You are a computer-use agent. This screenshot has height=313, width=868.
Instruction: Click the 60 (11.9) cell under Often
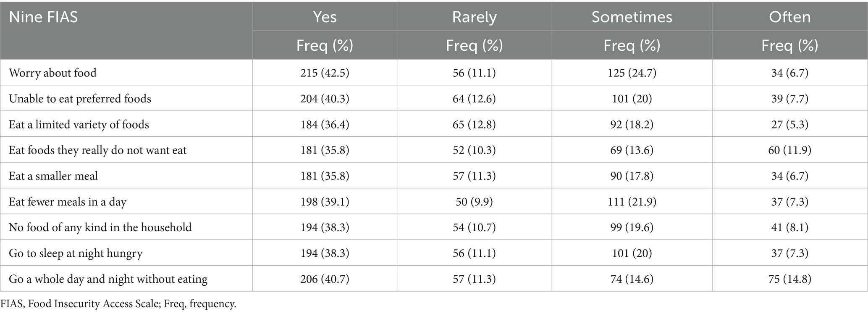[789, 150]
